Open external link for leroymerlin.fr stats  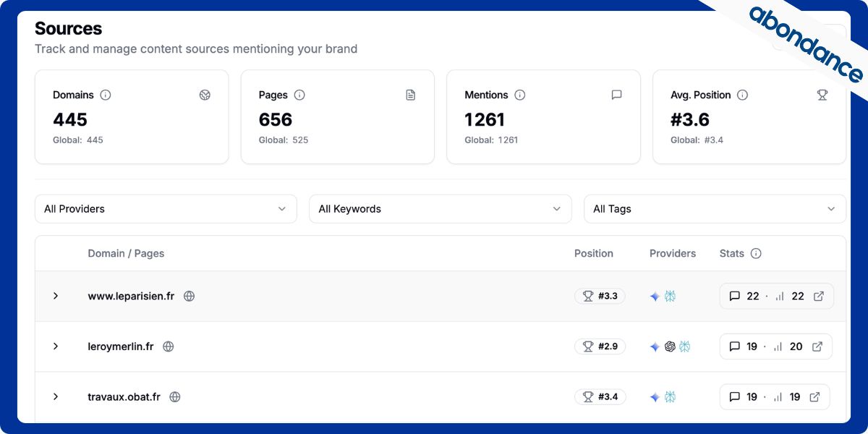(x=817, y=346)
